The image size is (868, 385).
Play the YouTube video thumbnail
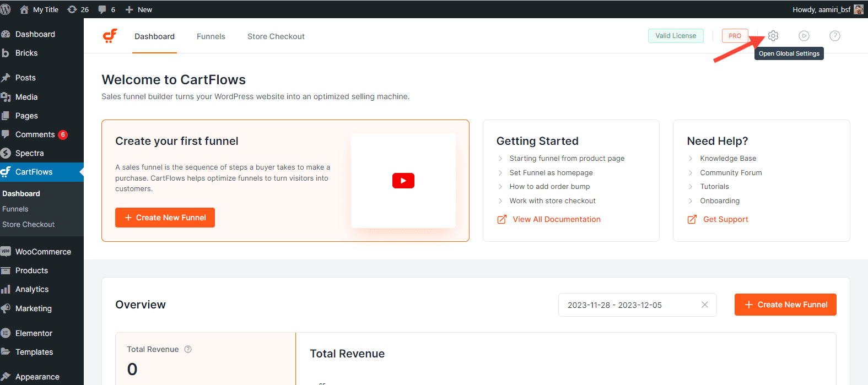pos(403,181)
